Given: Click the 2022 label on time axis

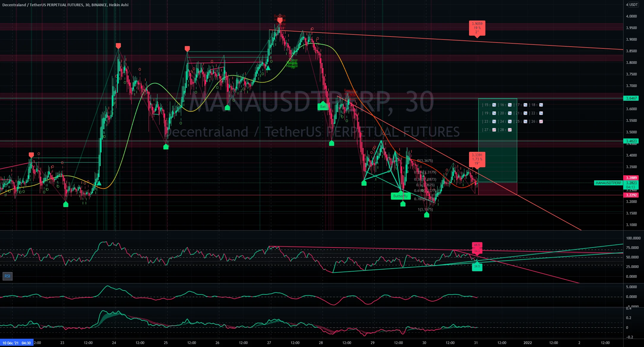Looking at the screenshot, I should pos(528,343).
